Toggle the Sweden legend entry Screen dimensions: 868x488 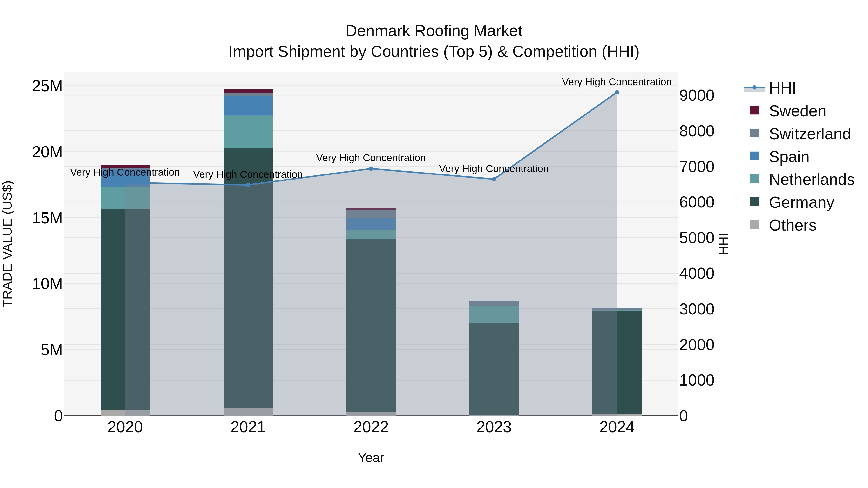[788, 111]
